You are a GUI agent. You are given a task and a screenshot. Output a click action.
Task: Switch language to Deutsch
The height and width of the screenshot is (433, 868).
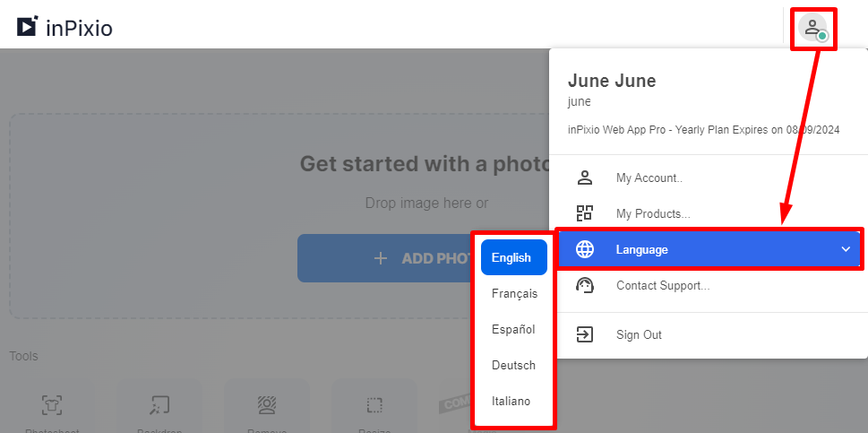[513, 366]
